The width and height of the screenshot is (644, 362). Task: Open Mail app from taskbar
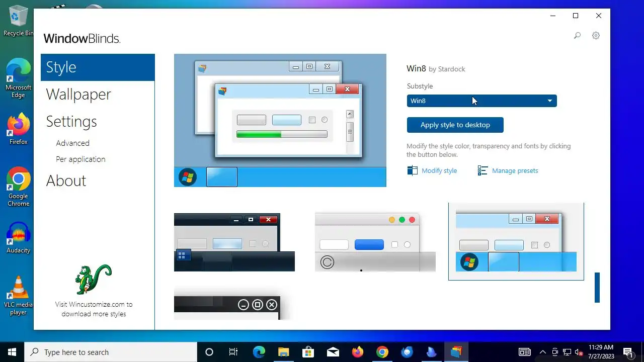pyautogui.click(x=333, y=352)
